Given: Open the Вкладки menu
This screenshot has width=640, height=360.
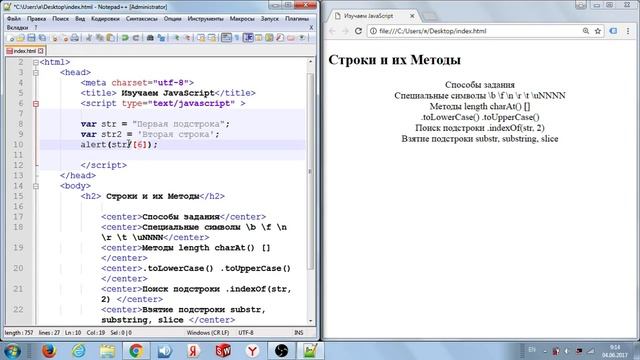Looking at the screenshot, I should 17,27.
